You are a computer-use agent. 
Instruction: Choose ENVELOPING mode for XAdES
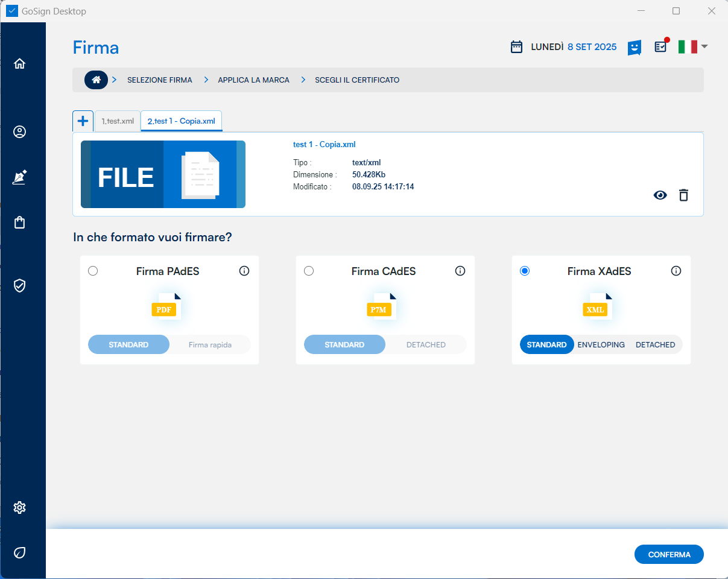click(601, 345)
